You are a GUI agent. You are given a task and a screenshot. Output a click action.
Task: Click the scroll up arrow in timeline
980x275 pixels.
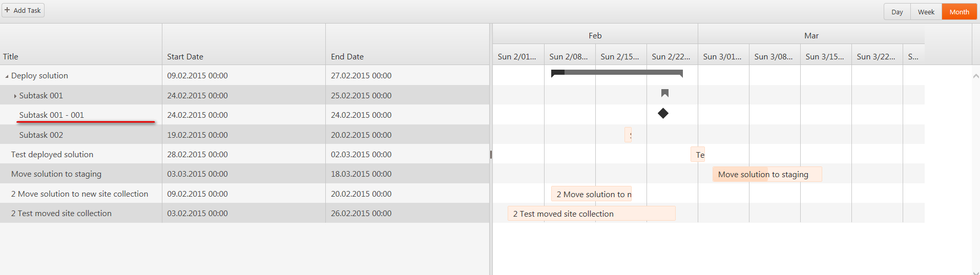tap(975, 76)
